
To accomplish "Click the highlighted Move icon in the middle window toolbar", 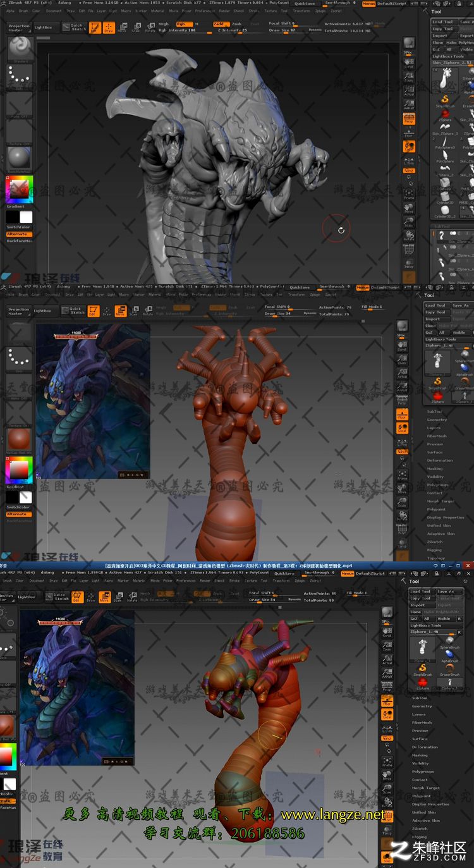I will (121, 310).
